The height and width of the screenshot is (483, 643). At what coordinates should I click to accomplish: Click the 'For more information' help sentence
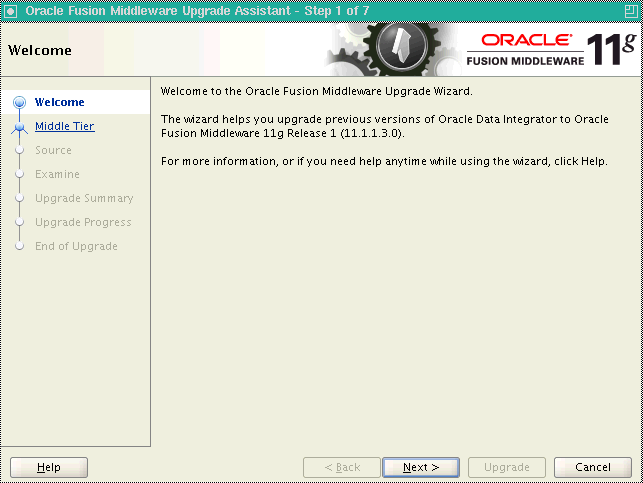click(384, 161)
